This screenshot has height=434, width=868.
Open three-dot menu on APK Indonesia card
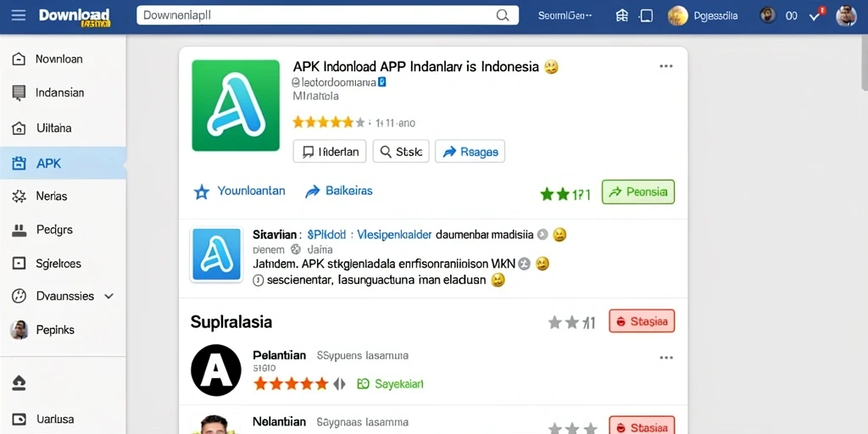[666, 66]
